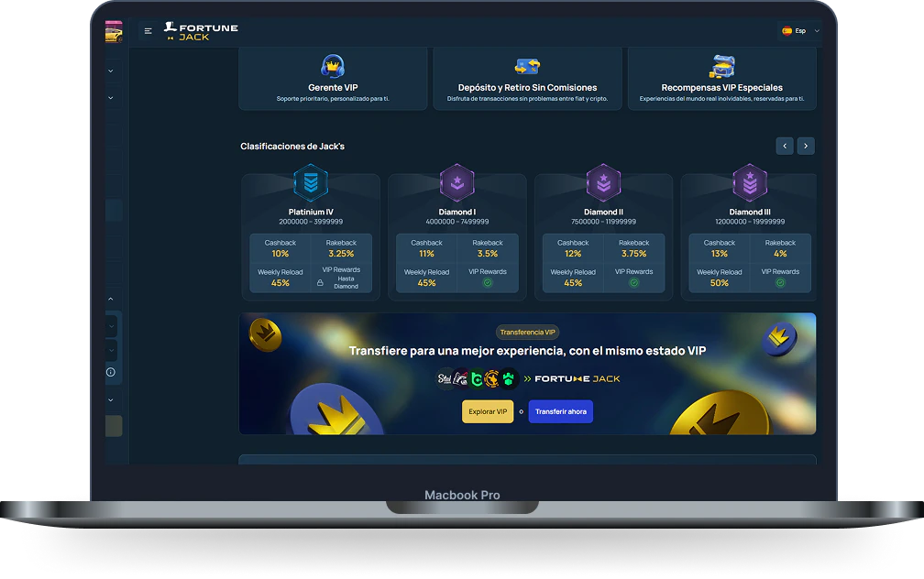The height and width of the screenshot is (579, 924).
Task: Click the Stake logo in transfer banner
Action: tap(445, 378)
